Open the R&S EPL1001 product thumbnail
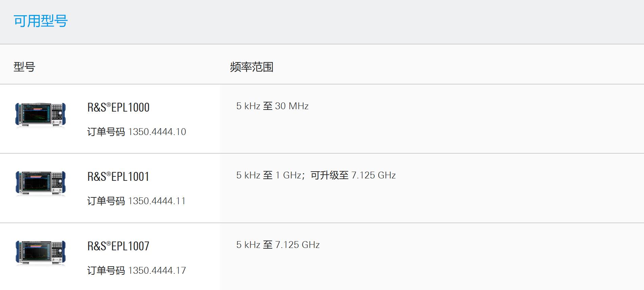This screenshot has height=290, width=644. (40, 183)
